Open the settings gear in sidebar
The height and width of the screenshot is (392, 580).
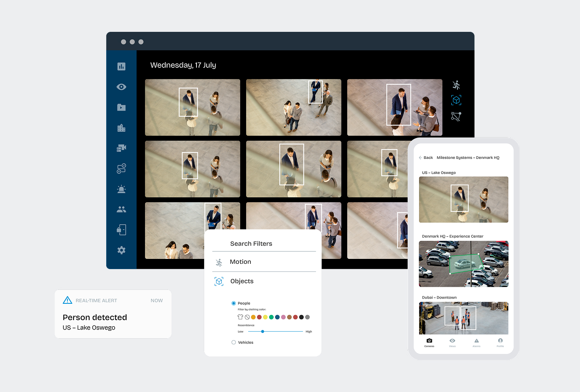(121, 250)
